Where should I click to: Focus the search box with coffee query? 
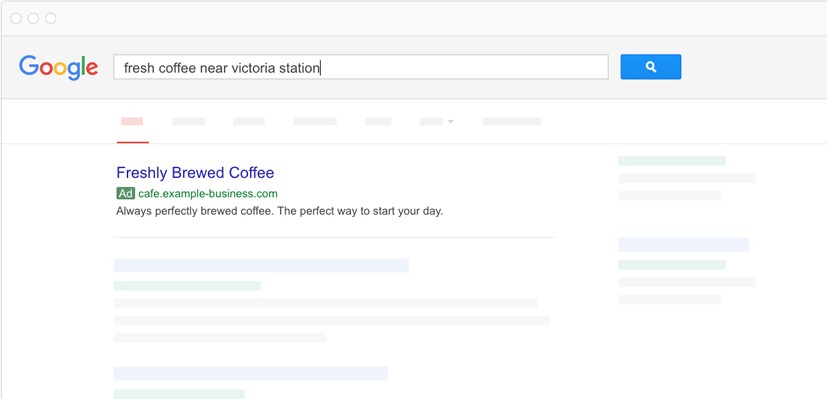[x=361, y=67]
